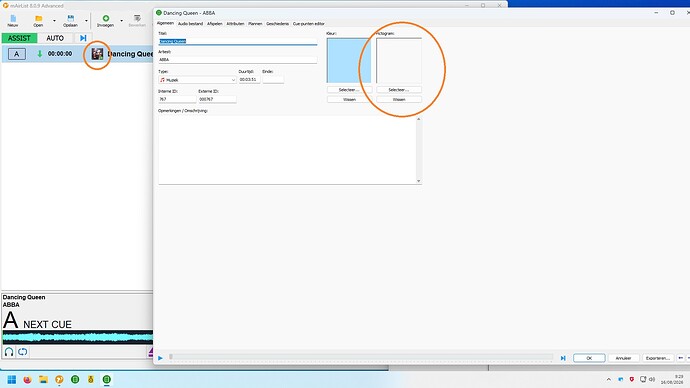Click the Opslaan save disk icon
Image resolution: width=690 pixels, height=388 pixels.
click(x=70, y=18)
